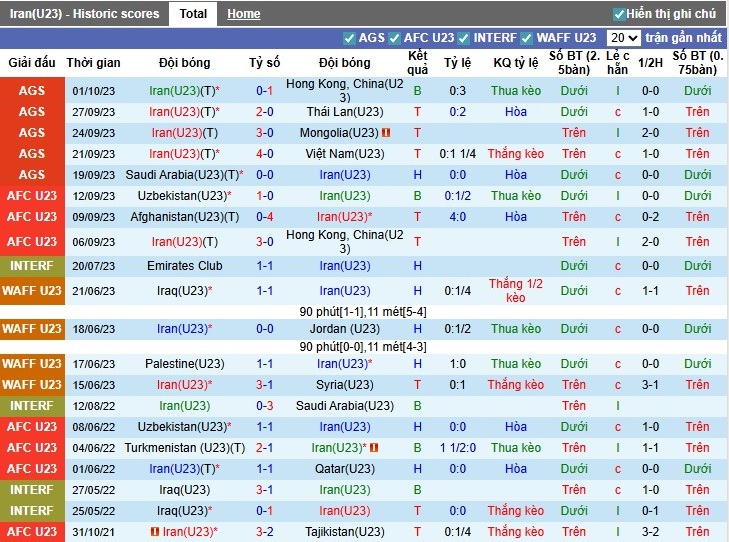Viewport: 729px width, 542px height.
Task: Toggle the INTERF filter checkbox
Action: (x=465, y=38)
